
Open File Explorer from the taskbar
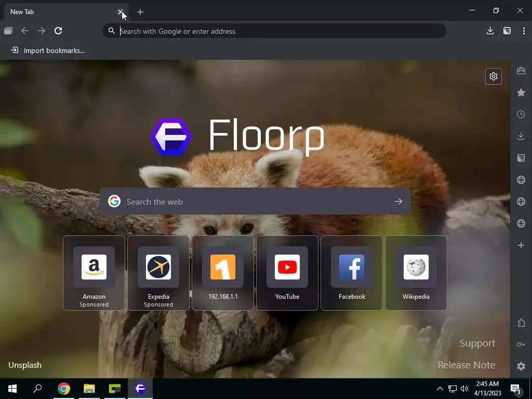89,389
